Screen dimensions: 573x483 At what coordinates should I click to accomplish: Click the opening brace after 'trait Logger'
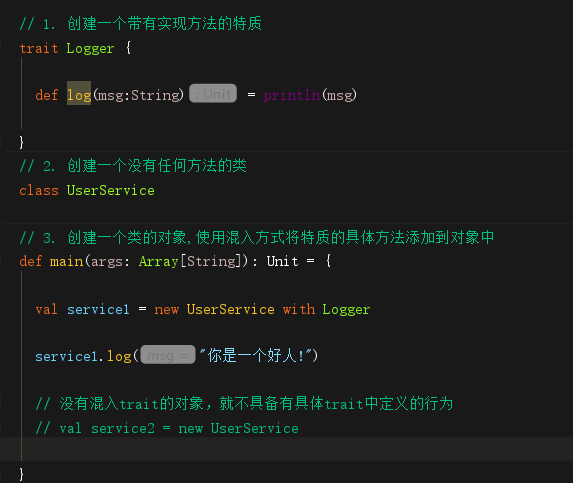pyautogui.click(x=128, y=48)
